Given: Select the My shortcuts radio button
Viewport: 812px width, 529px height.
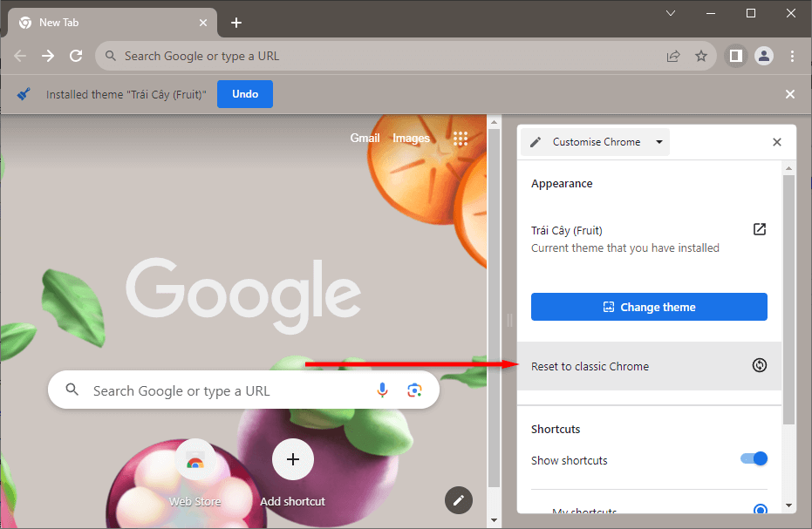Looking at the screenshot, I should pos(761,510).
